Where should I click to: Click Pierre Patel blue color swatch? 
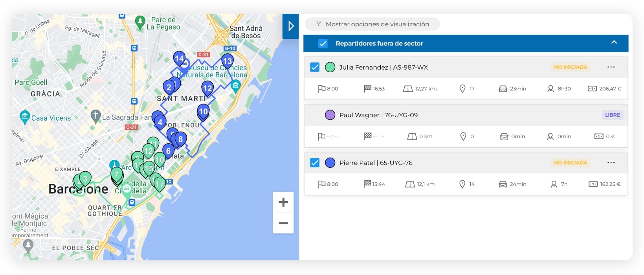[x=330, y=163]
